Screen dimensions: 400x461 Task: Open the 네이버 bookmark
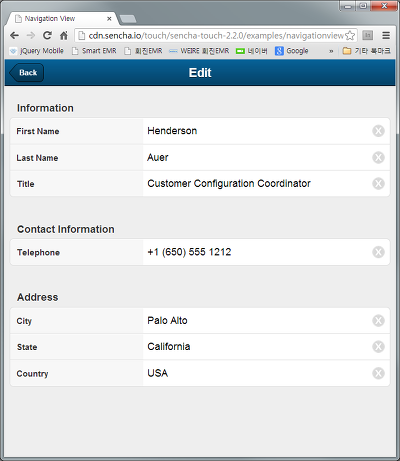252,51
